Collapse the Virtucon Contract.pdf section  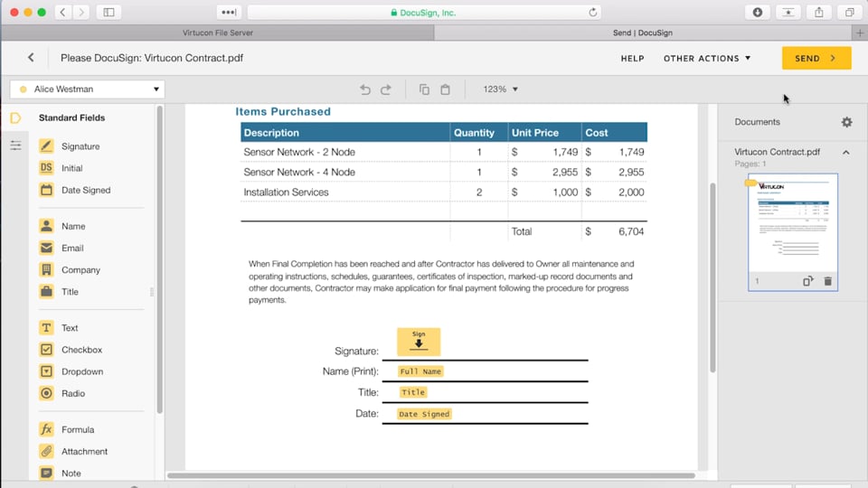pos(846,153)
